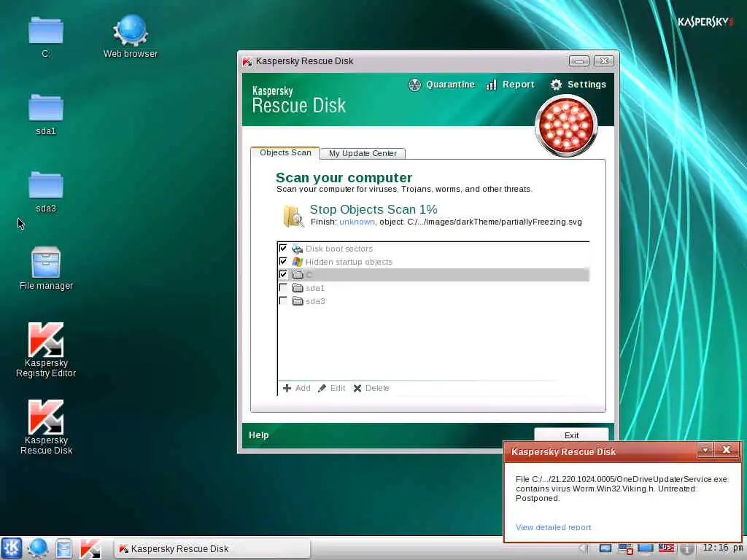
Task: Expand the notification popup dropdown arrow
Action: click(705, 450)
